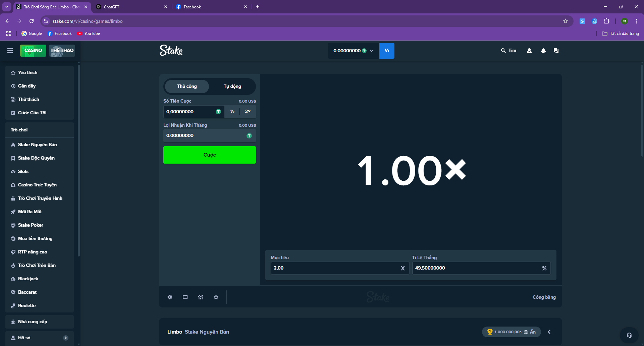Open the Công bằng fairness link
This screenshot has height=346, width=644.
tap(544, 297)
